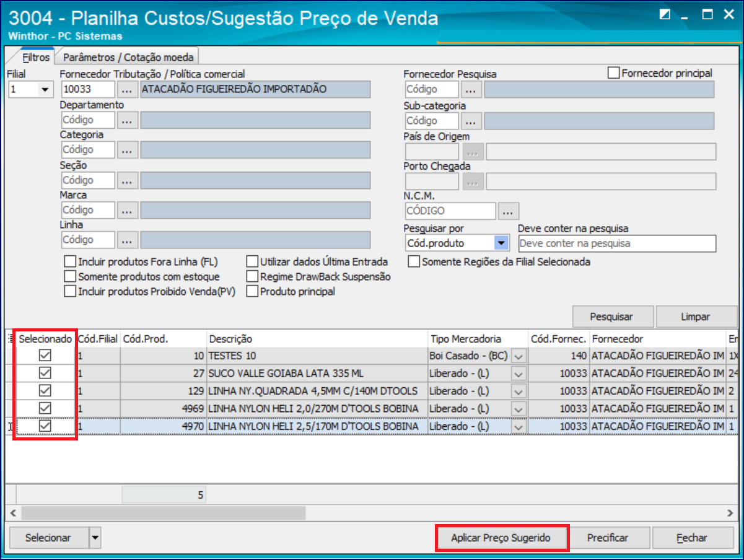
Task: Uncheck Selecionado for SUCO VALLE GOIABA row
Action: pyautogui.click(x=45, y=374)
